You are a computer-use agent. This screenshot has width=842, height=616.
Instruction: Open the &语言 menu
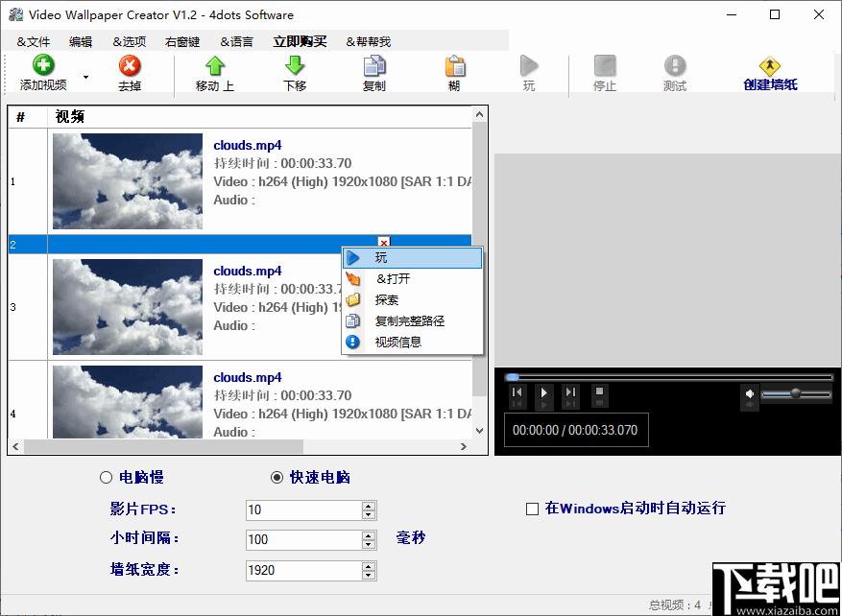tap(236, 42)
